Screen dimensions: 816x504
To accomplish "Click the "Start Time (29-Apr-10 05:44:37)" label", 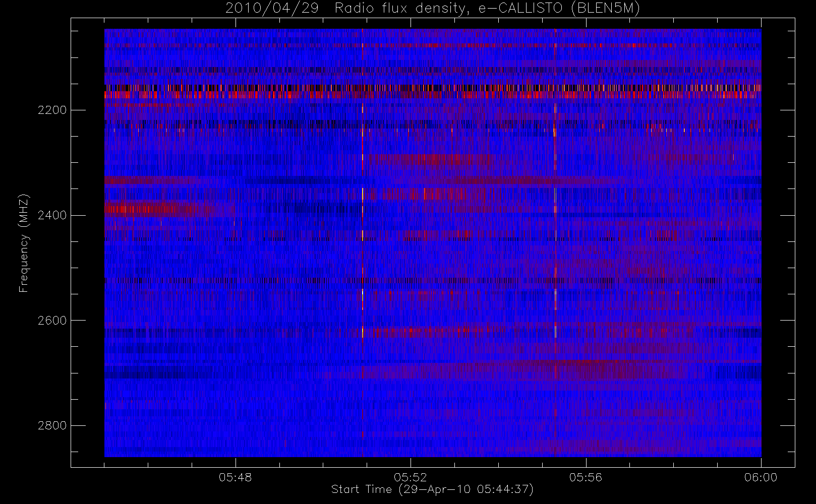I will (x=432, y=489).
